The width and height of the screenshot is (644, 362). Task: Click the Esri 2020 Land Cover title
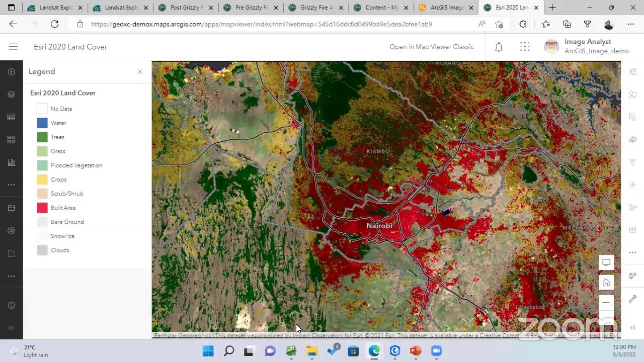tap(70, 47)
